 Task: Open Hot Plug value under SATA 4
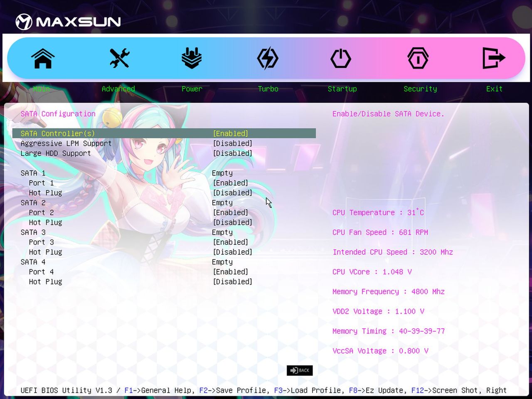point(233,282)
